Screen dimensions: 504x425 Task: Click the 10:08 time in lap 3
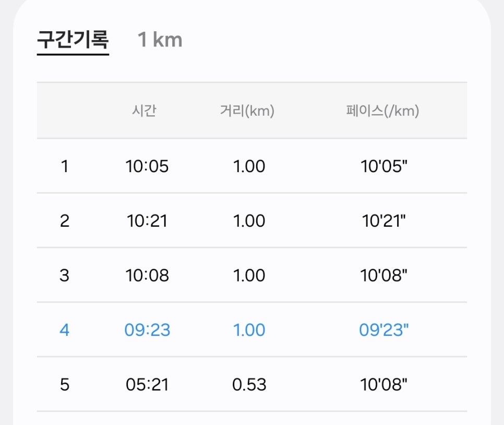(x=147, y=276)
